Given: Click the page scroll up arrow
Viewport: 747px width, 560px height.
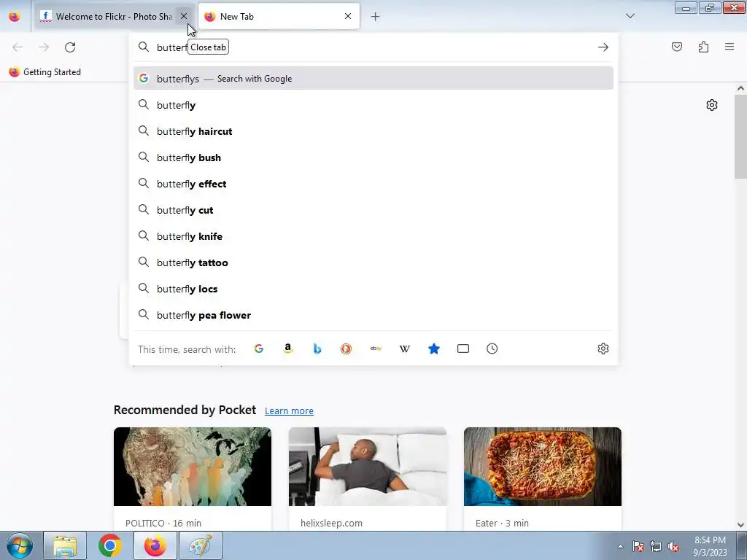Looking at the screenshot, I should pyautogui.click(x=740, y=88).
